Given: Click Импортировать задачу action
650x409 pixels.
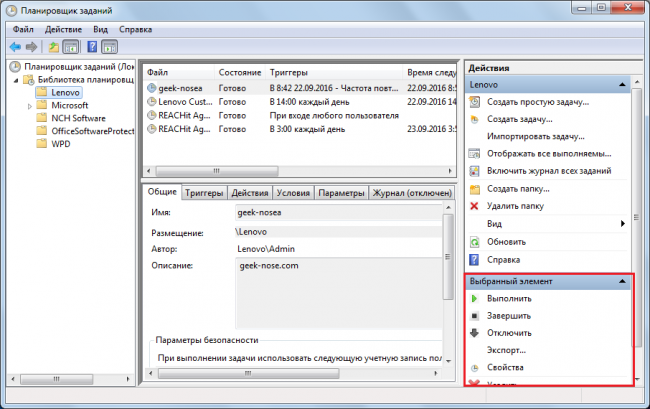Looking at the screenshot, I should tap(535, 136).
